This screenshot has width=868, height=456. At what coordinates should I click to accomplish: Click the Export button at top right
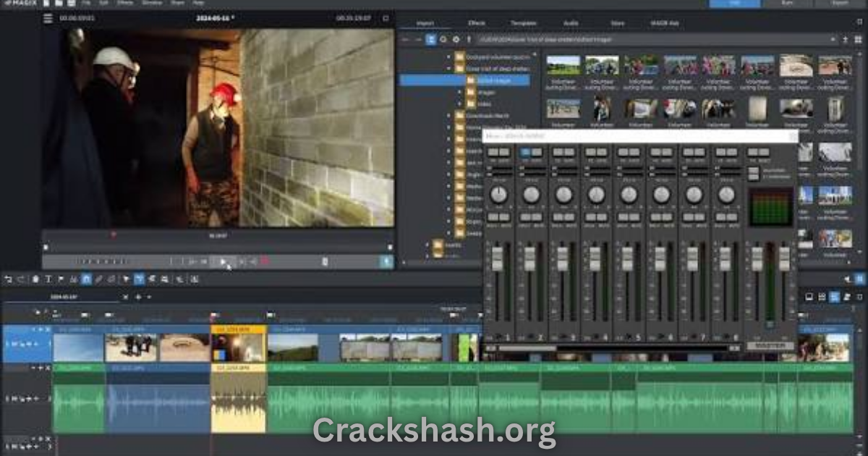click(x=841, y=3)
